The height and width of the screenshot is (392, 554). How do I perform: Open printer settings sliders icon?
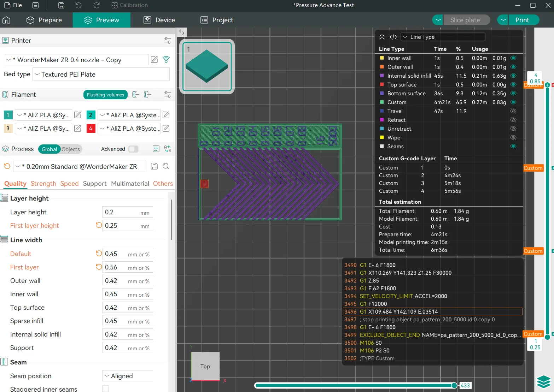(x=168, y=41)
